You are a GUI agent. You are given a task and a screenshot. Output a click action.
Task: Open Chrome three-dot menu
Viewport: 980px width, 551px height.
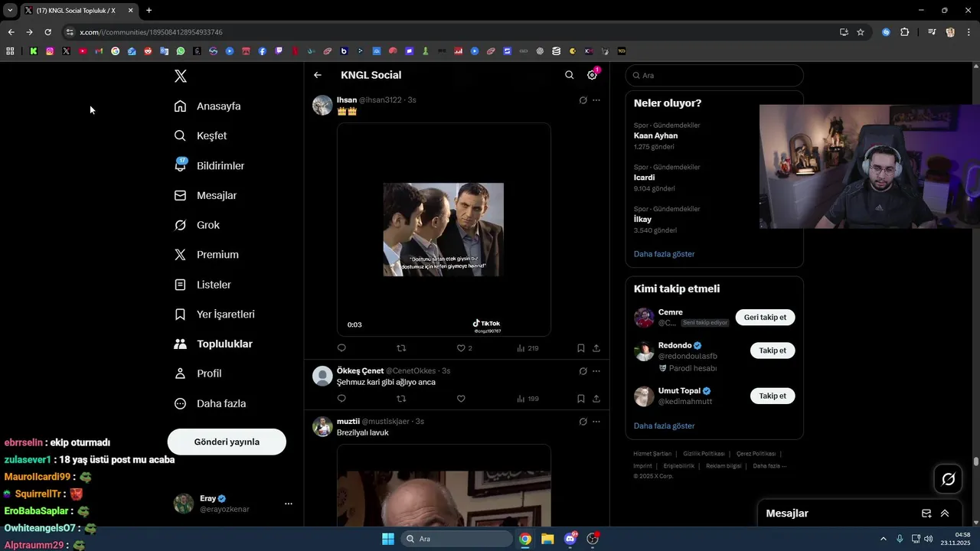969,32
